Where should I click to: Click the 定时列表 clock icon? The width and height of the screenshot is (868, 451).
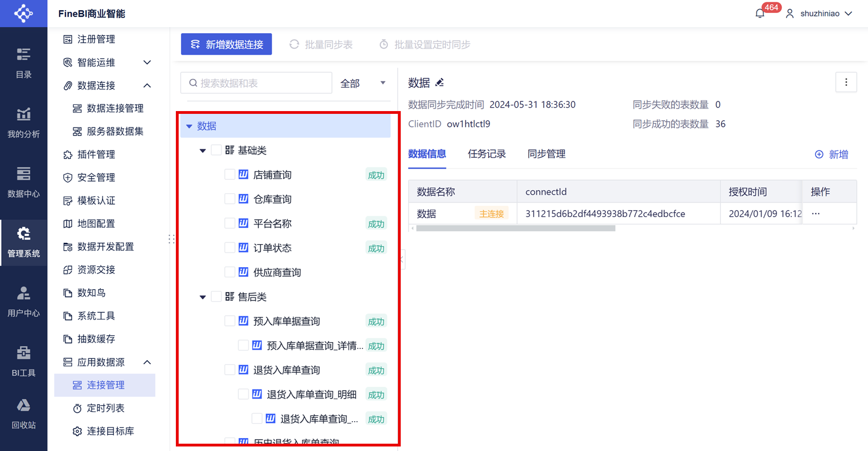pyautogui.click(x=77, y=408)
